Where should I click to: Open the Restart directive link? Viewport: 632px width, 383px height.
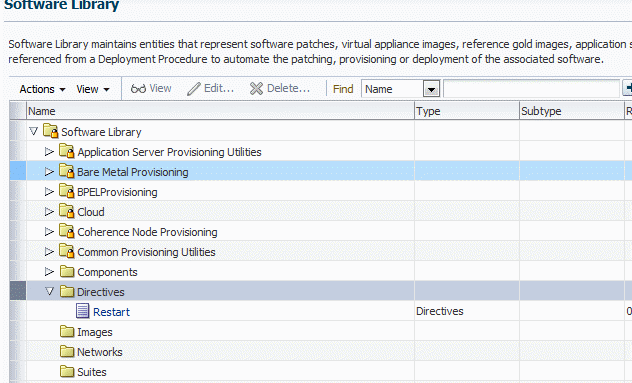111,312
